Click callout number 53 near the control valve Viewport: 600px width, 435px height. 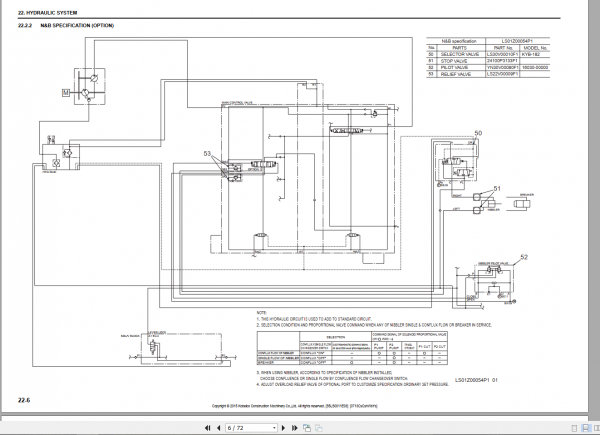[x=207, y=153]
